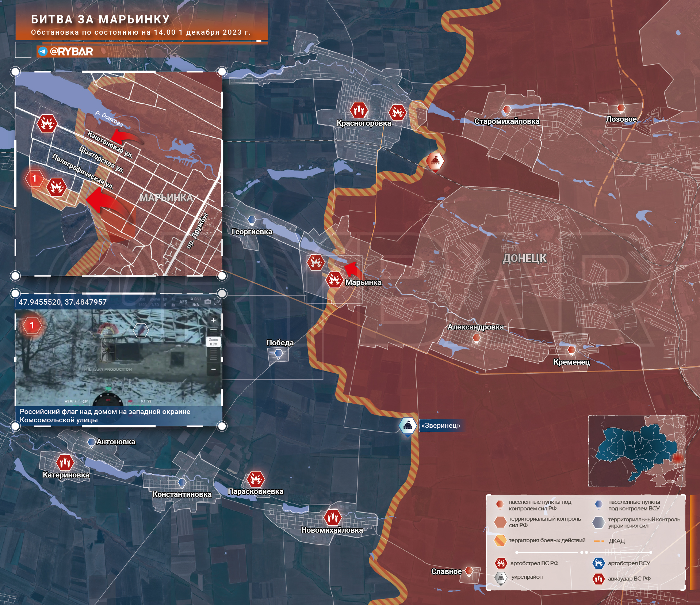Click the «Зверинец» fortification icon
The height and width of the screenshot is (605, 700).
(x=408, y=426)
